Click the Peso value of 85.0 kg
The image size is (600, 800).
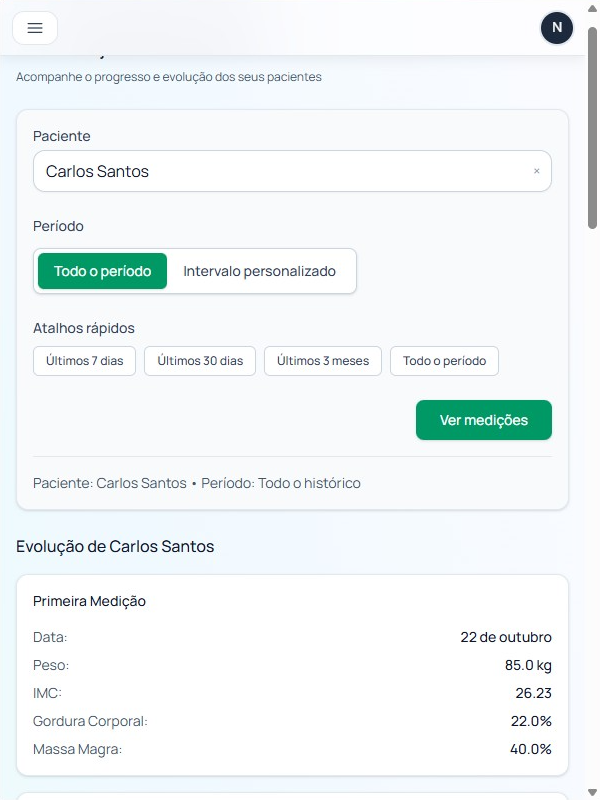tap(529, 665)
